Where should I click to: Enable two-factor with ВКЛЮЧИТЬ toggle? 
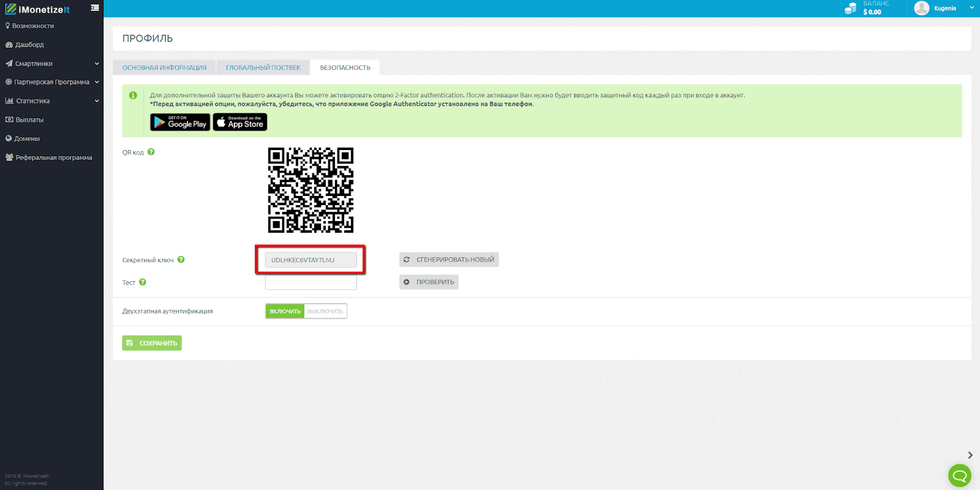[285, 311]
